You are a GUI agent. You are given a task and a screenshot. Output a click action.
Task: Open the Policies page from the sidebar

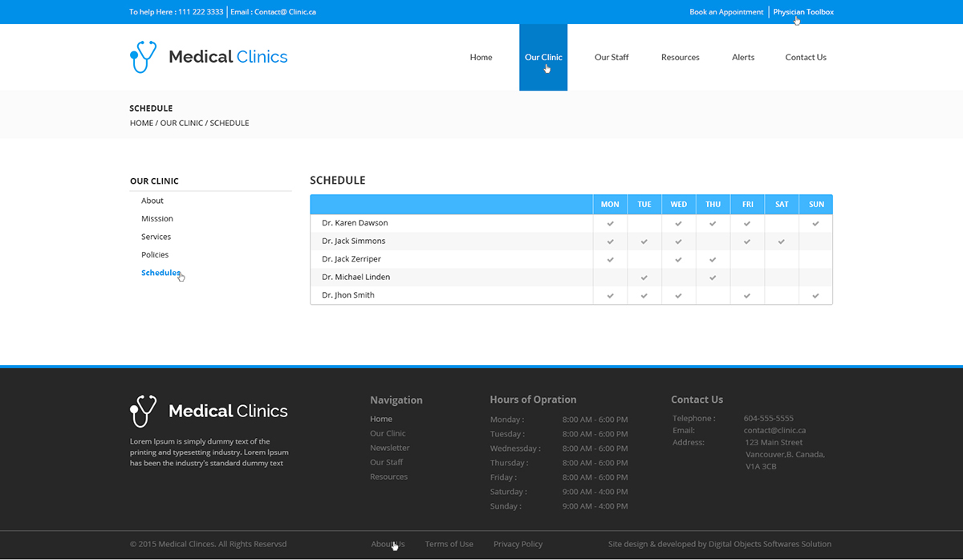(154, 254)
